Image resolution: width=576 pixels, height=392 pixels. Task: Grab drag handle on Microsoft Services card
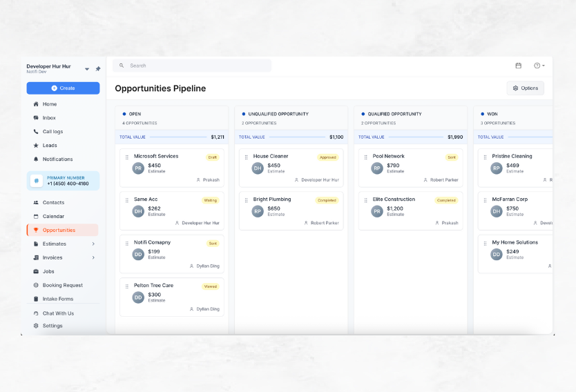pos(127,157)
